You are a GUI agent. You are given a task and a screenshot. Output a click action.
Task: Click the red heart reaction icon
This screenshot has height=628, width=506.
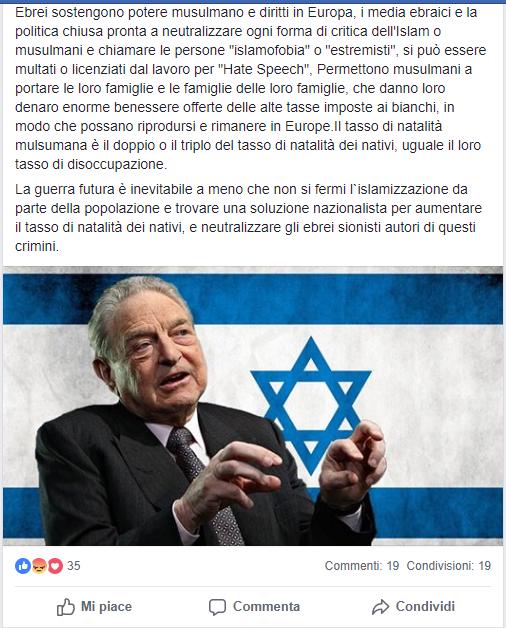[x=55, y=566]
